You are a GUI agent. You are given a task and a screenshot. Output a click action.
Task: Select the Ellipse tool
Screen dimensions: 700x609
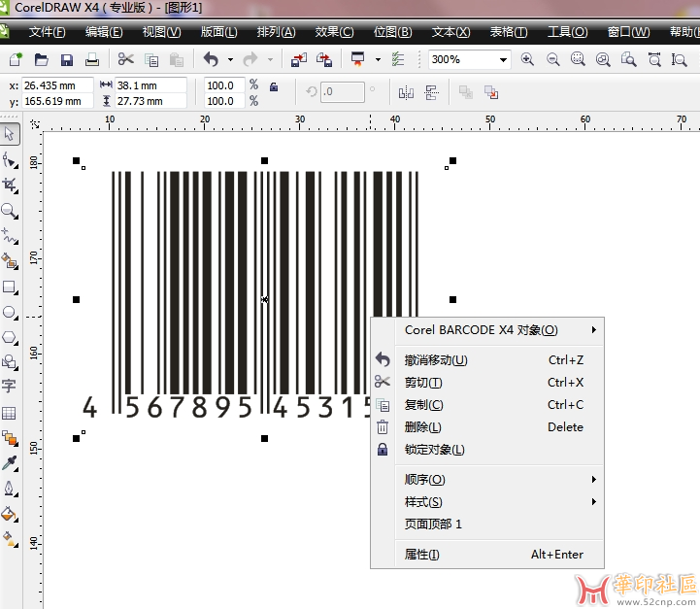click(x=10, y=312)
